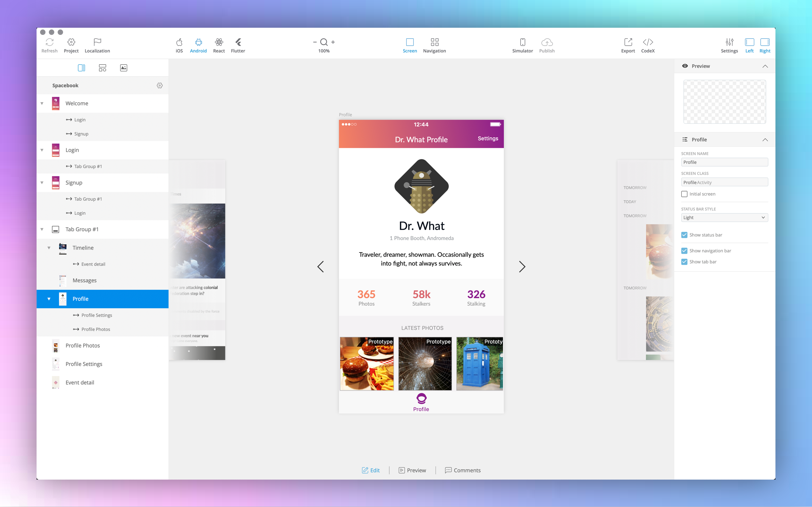Image resolution: width=812 pixels, height=507 pixels.
Task: Open the Comments link
Action: click(463, 470)
